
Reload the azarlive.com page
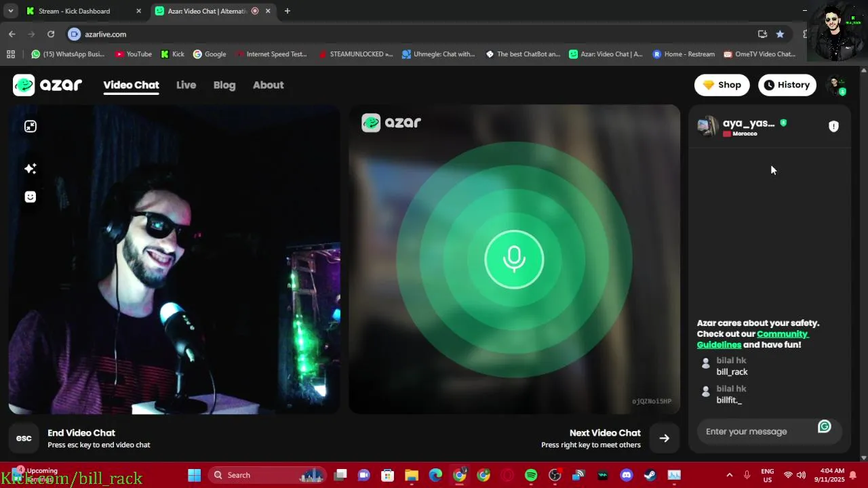click(x=51, y=34)
